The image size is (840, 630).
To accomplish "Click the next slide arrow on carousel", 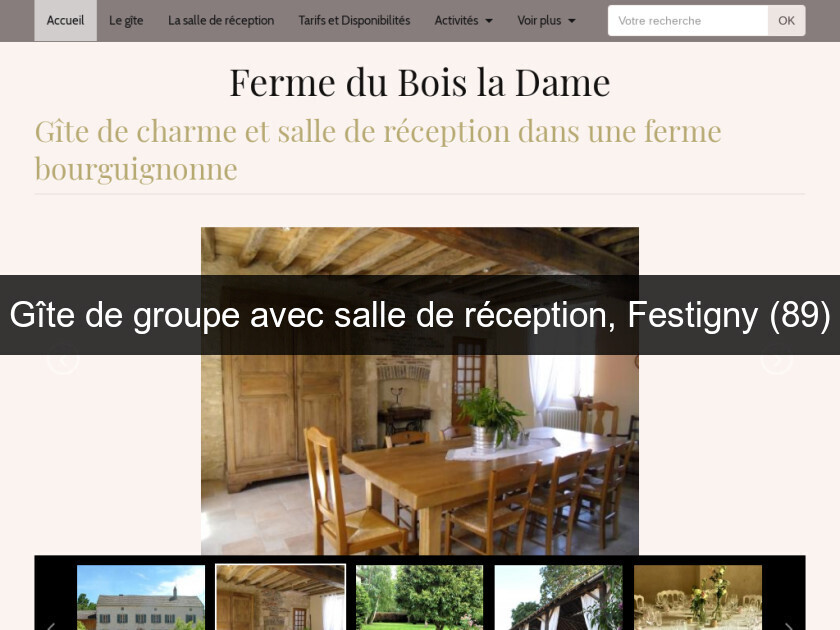I will [x=777, y=360].
